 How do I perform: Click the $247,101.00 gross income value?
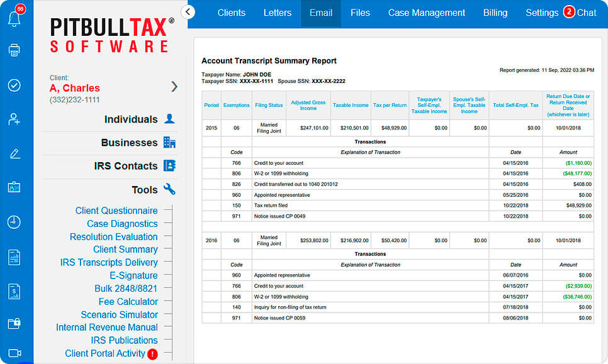(x=314, y=128)
